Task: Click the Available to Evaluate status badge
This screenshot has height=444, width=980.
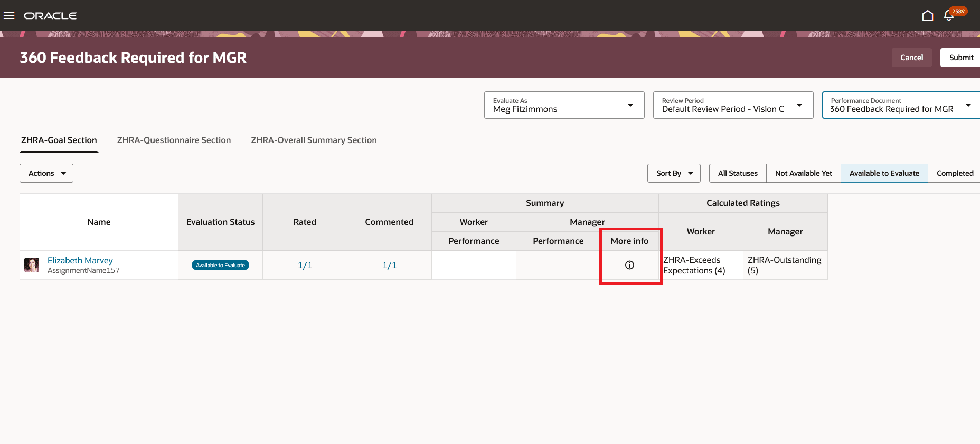Action: [x=220, y=265]
